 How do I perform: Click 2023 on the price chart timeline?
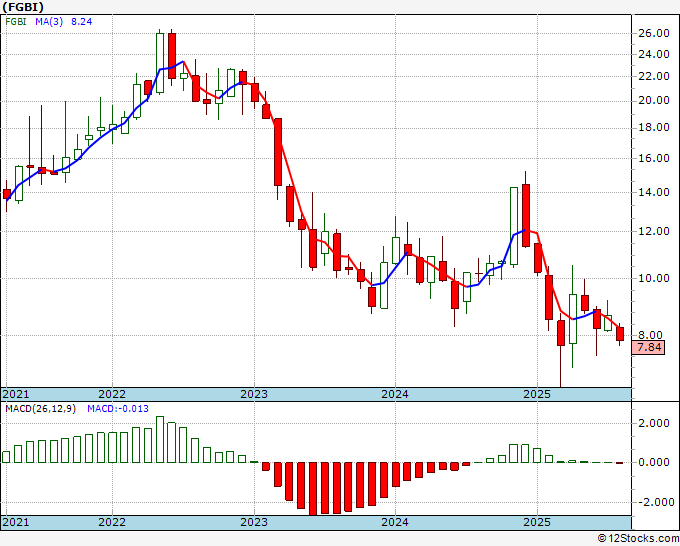click(x=254, y=394)
